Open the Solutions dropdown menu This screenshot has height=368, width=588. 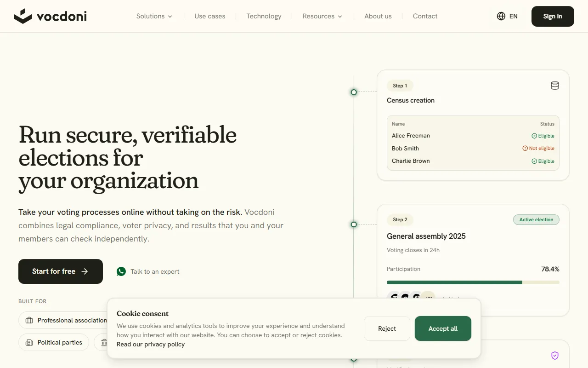tap(154, 16)
